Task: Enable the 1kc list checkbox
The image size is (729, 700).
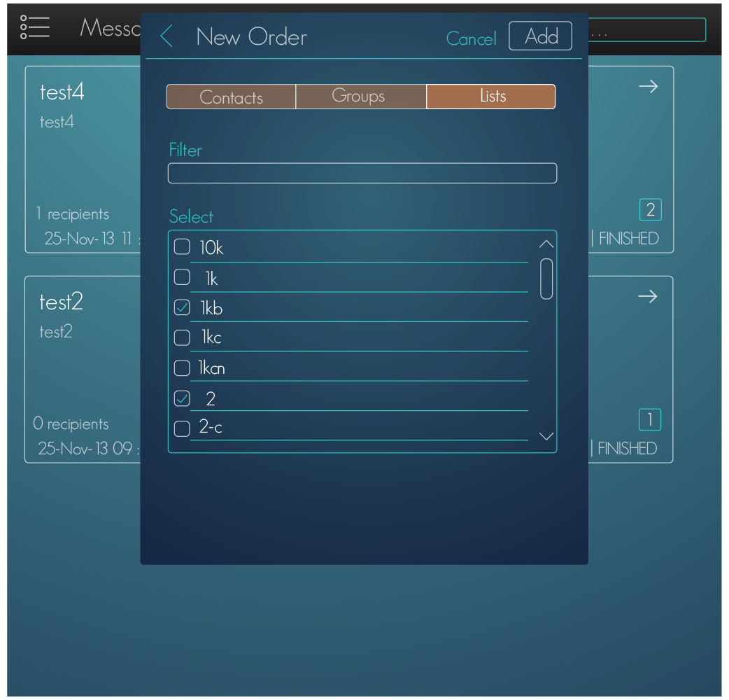Action: (x=182, y=337)
